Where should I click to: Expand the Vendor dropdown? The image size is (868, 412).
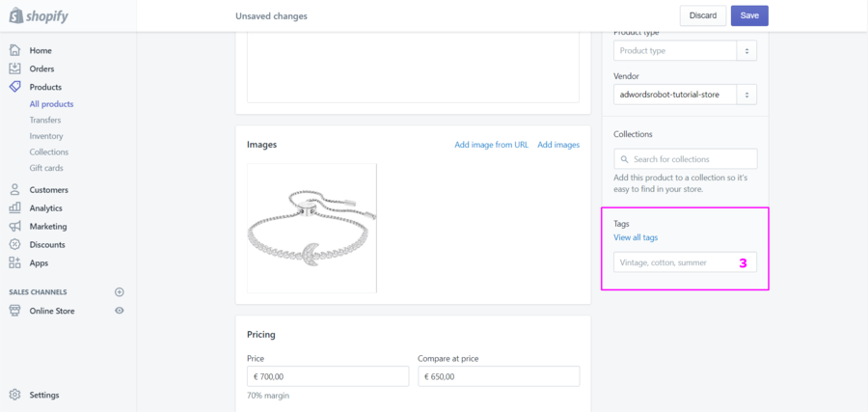coord(685,95)
